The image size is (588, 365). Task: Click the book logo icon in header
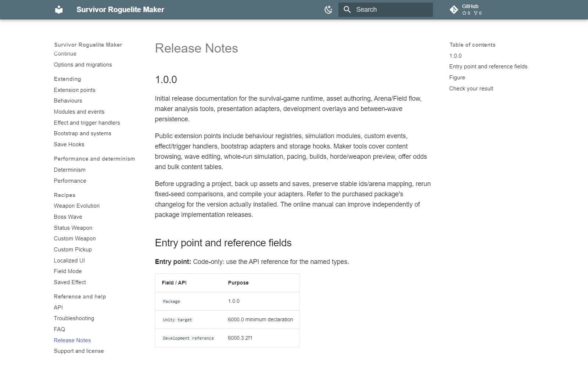59,10
